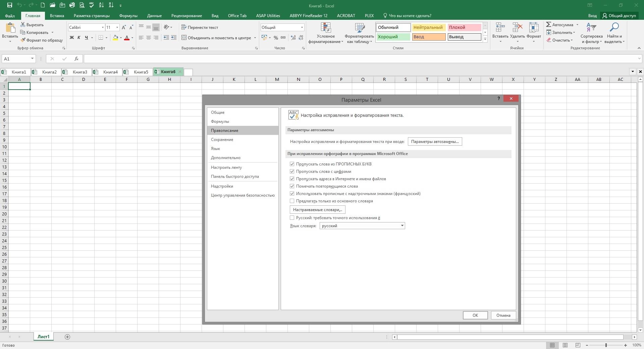Apply the Плохой cell style
The image size is (644, 349).
pyautogui.click(x=464, y=28)
